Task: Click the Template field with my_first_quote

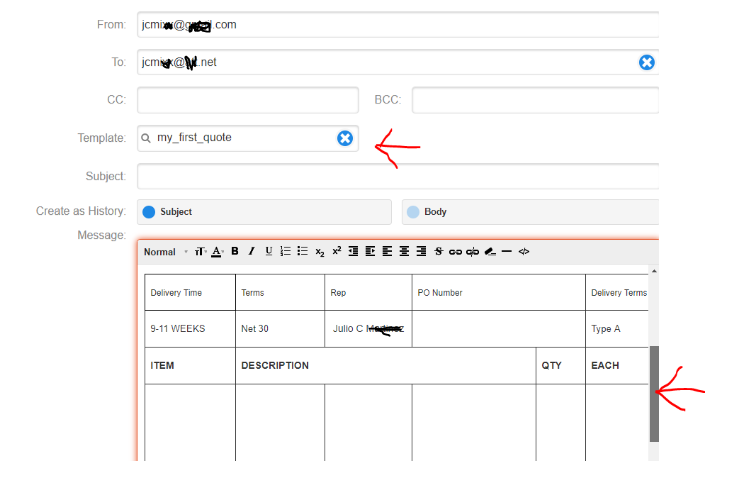Action: coord(246,138)
